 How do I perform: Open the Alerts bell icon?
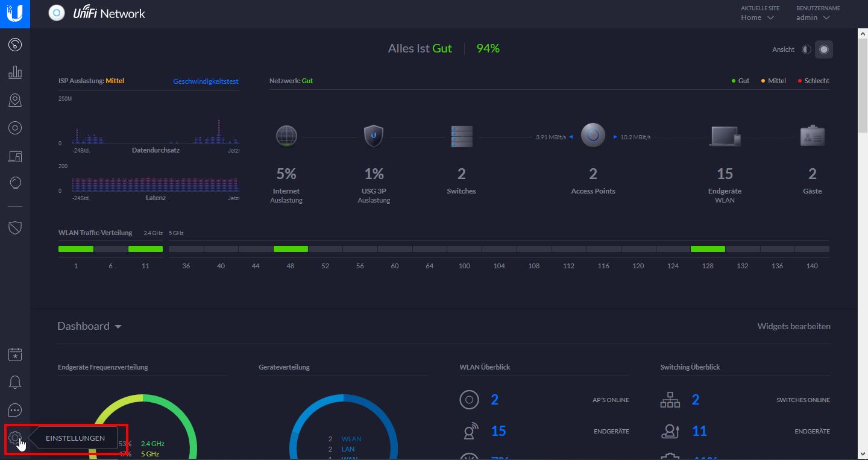15,382
